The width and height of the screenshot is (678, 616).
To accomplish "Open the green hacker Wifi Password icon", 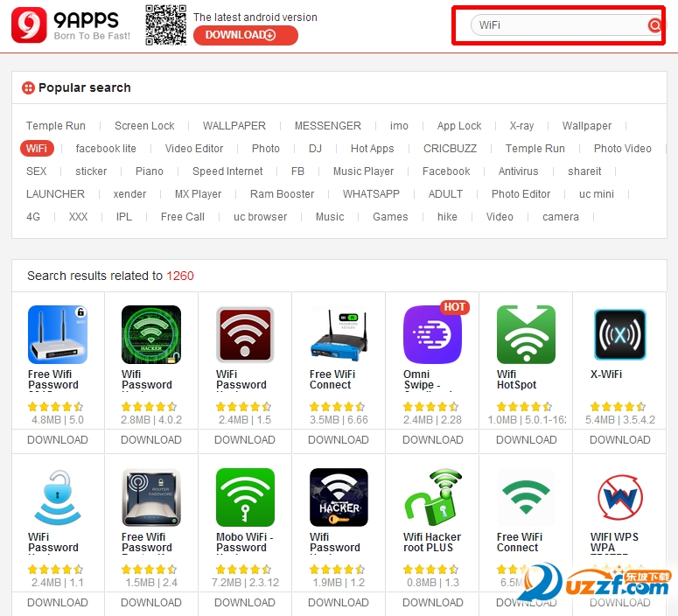I will click(x=151, y=334).
